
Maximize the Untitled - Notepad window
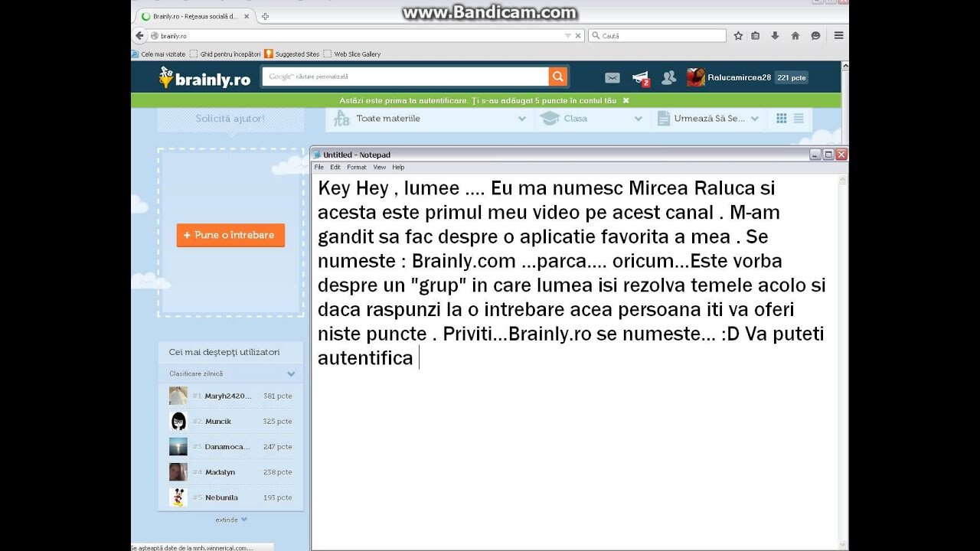pyautogui.click(x=828, y=155)
